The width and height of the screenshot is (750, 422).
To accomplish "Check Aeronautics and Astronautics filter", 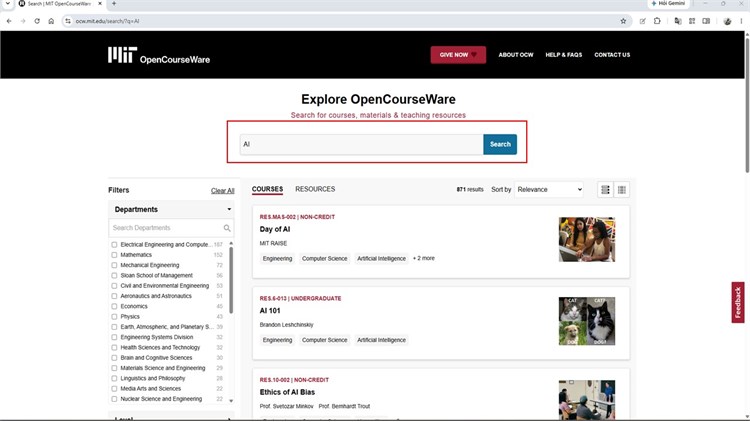I will [114, 296].
